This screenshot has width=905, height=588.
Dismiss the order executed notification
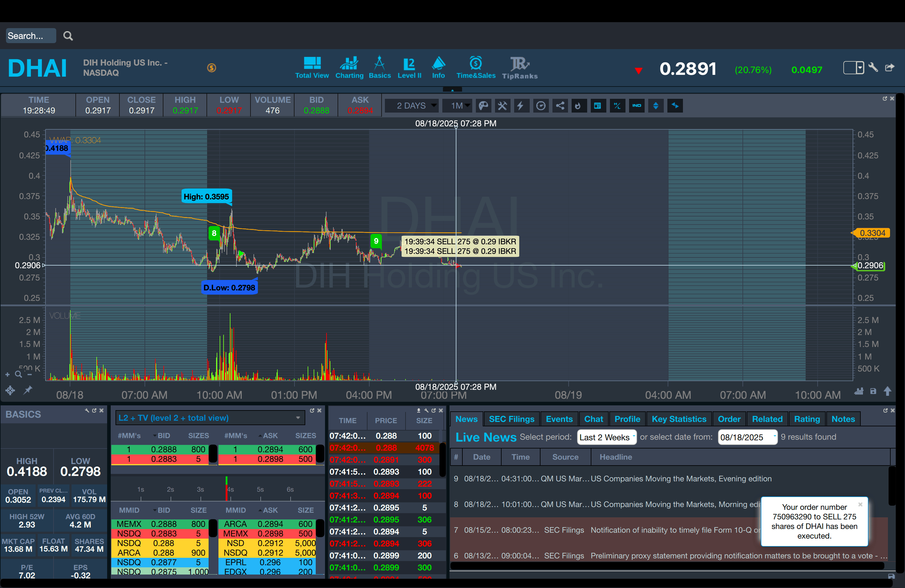click(x=860, y=504)
